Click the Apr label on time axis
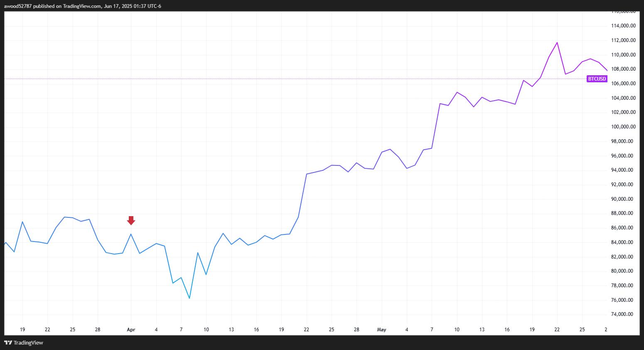The width and height of the screenshot is (644, 350). coord(131,330)
